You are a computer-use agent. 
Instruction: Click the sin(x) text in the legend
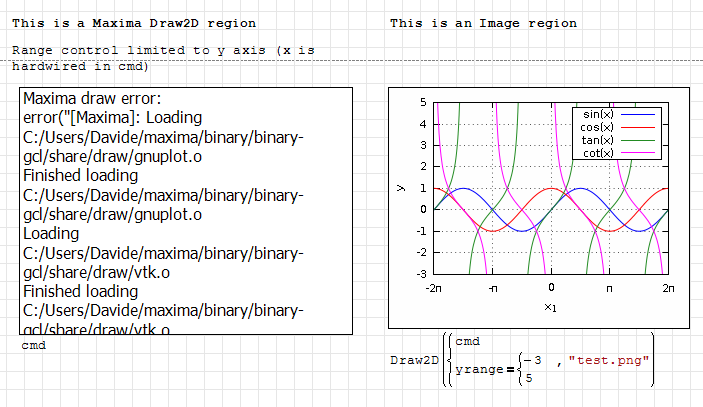(598, 115)
